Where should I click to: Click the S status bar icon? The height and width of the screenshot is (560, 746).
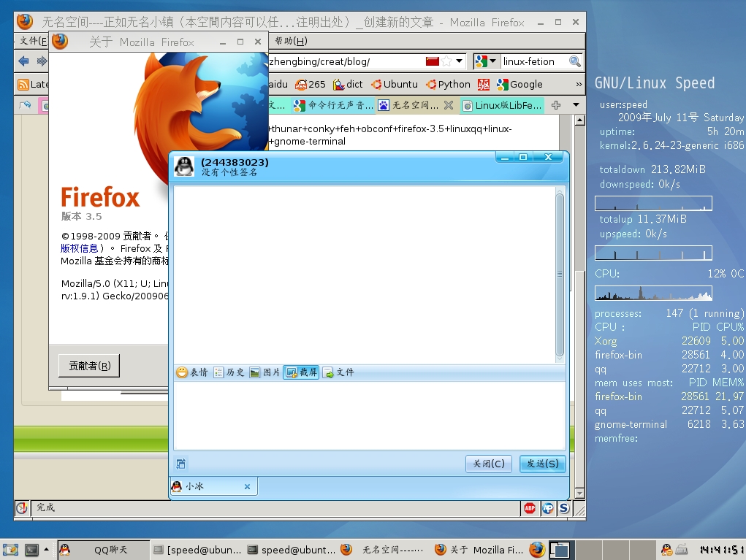pos(564,509)
